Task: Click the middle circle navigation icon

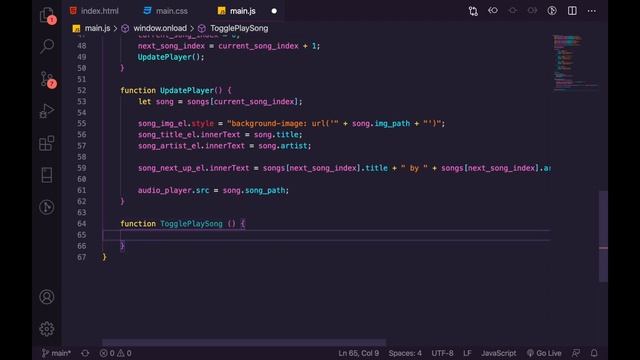Action: [x=513, y=11]
